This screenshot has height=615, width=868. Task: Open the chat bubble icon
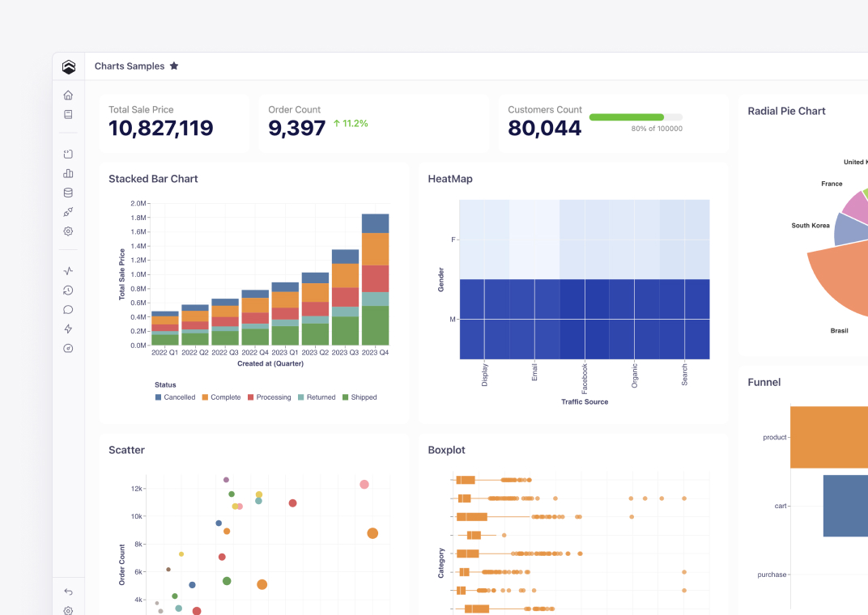coord(68,310)
